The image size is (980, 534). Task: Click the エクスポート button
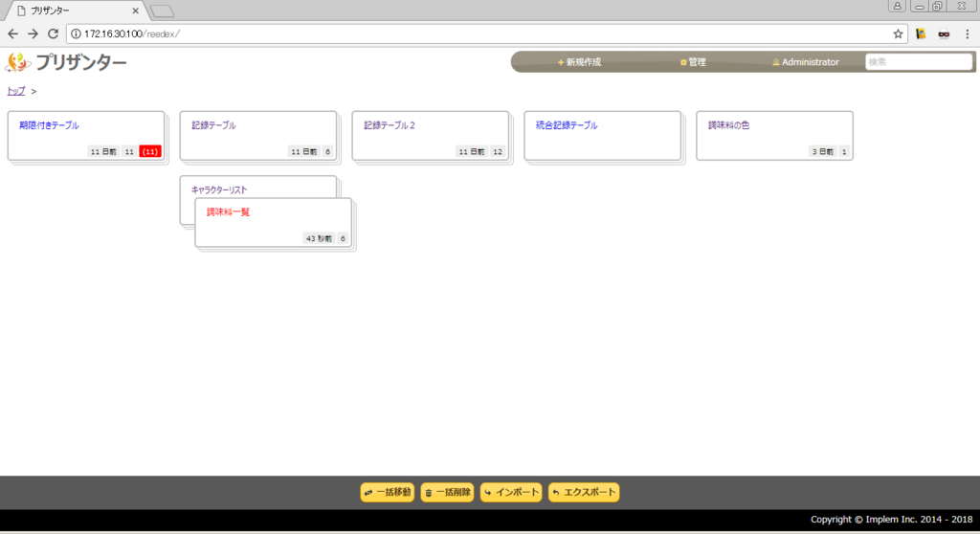pos(584,493)
